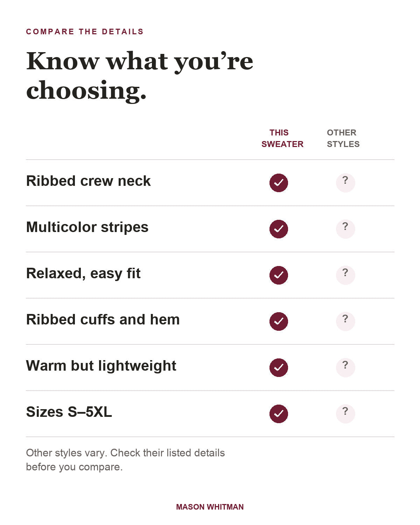Click the Know what you're choosing headline
The height and width of the screenshot is (525, 420).
(x=140, y=76)
